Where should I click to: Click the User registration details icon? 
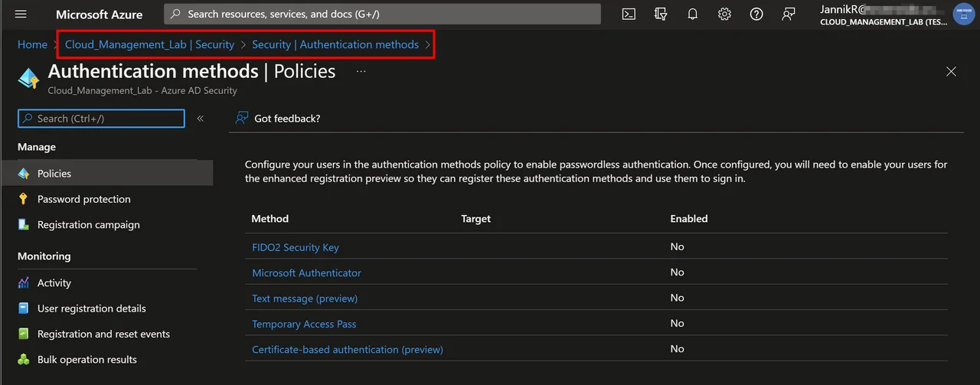24,308
